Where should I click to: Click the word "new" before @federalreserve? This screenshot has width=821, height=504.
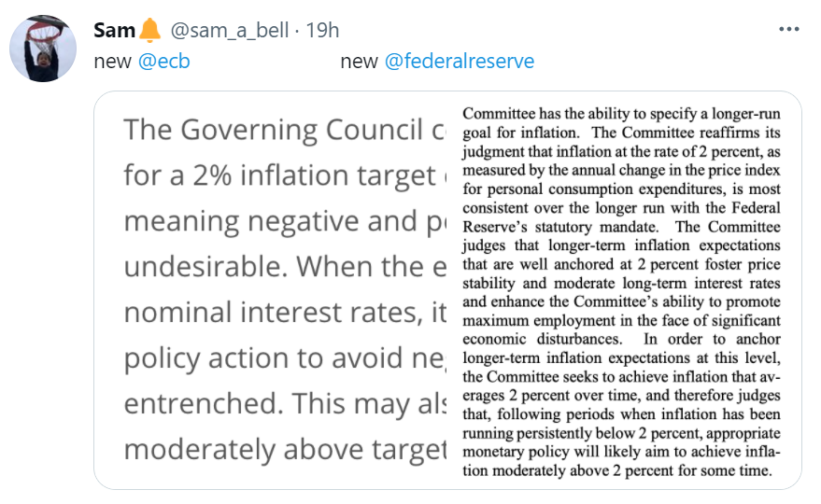coord(359,62)
